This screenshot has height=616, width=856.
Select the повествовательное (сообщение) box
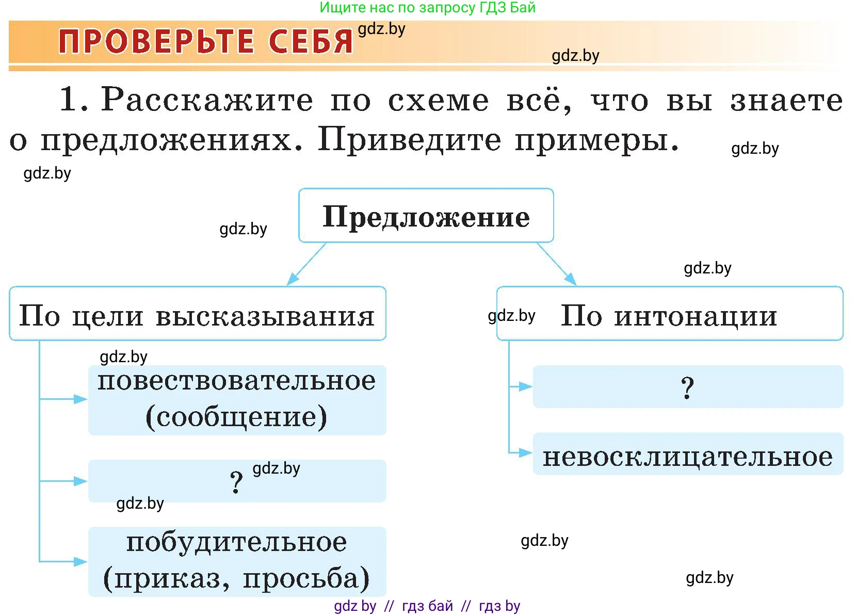tap(237, 400)
